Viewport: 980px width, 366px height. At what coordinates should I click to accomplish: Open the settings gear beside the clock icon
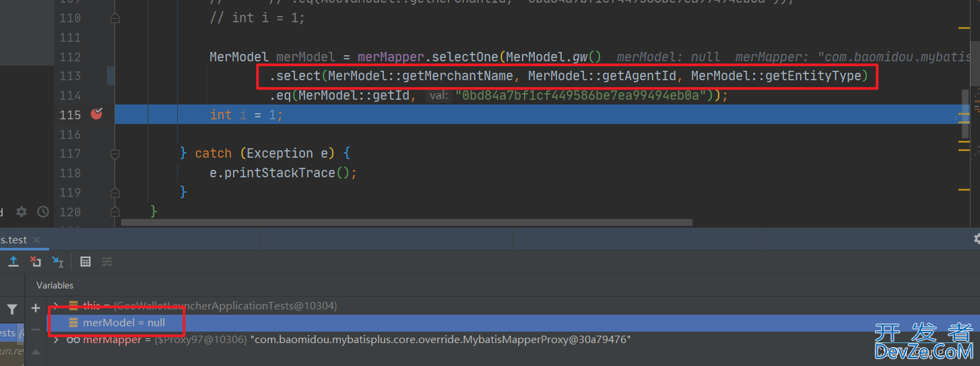22,212
